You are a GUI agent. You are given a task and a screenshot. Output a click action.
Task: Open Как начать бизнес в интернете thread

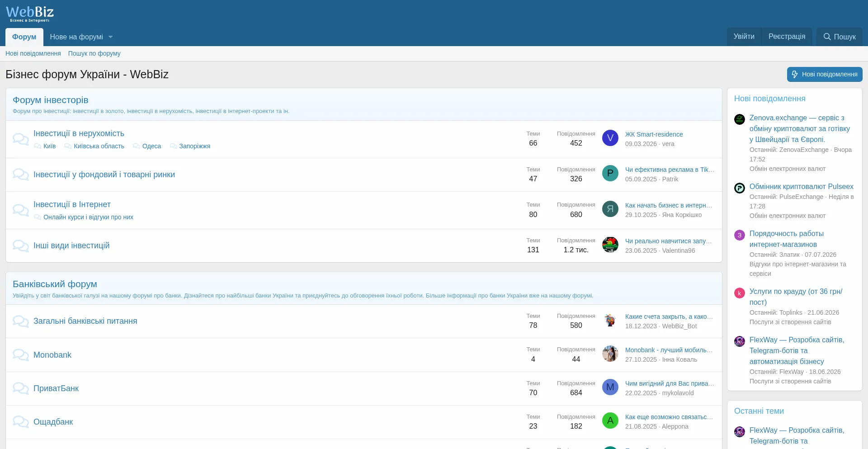click(669, 205)
